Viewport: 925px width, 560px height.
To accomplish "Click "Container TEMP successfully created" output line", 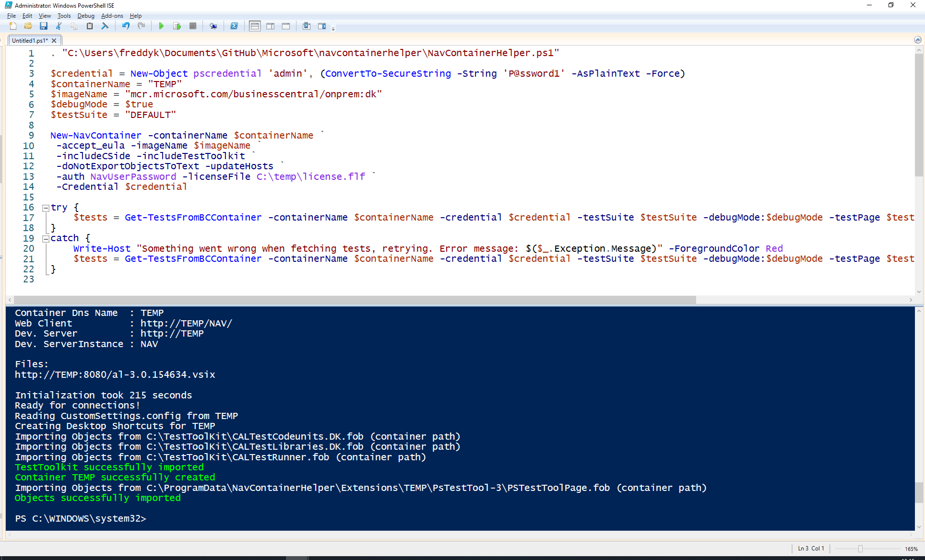I will (115, 478).
